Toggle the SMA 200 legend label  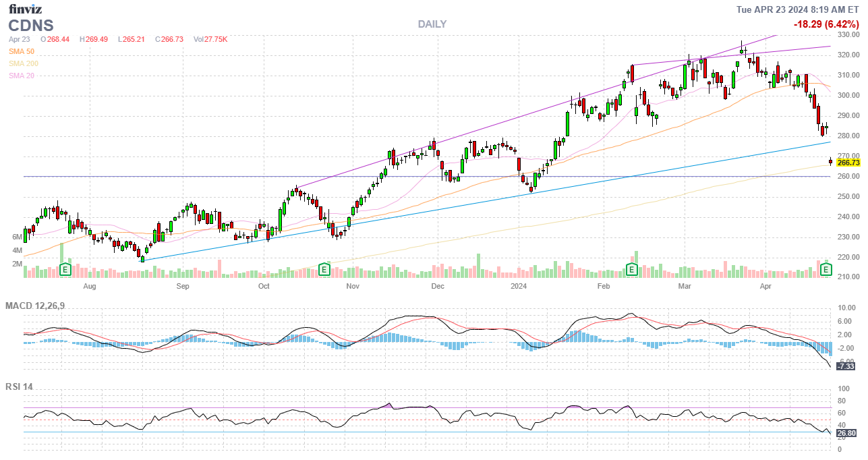pyautogui.click(x=24, y=63)
